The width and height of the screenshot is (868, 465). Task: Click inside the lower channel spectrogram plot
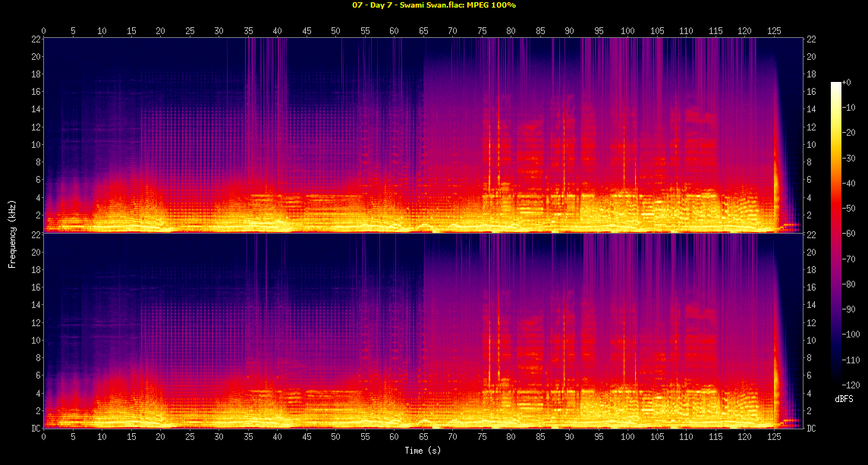[423, 331]
